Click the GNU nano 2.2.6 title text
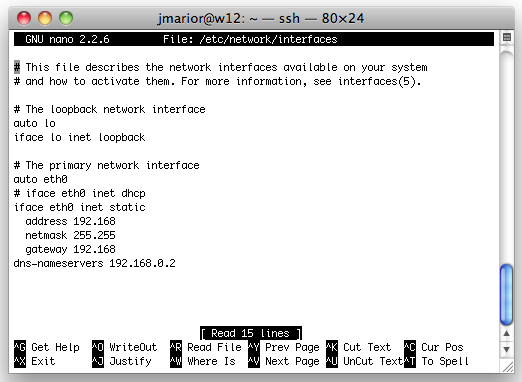Image resolution: width=522 pixels, height=382 pixels. pos(67,39)
